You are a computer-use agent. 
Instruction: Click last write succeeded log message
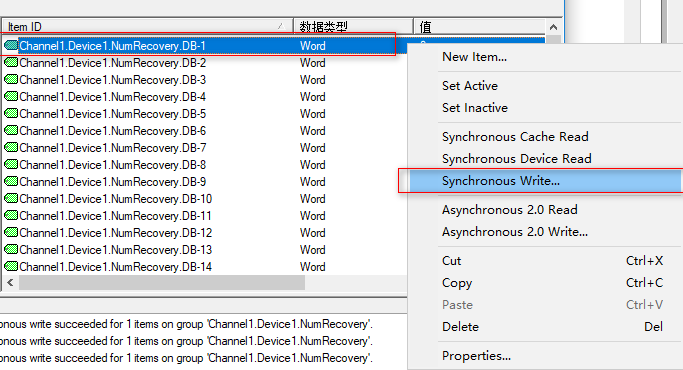click(x=186, y=358)
